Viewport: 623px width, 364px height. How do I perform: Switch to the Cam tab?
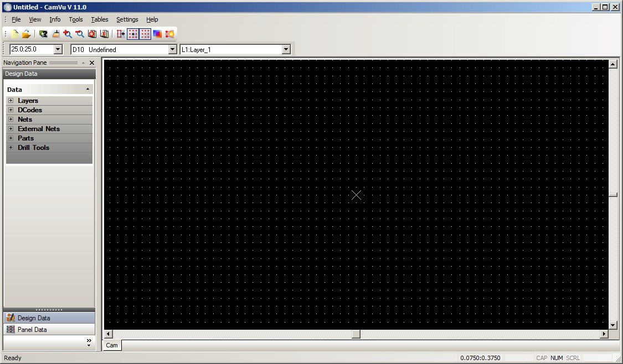tap(112, 345)
